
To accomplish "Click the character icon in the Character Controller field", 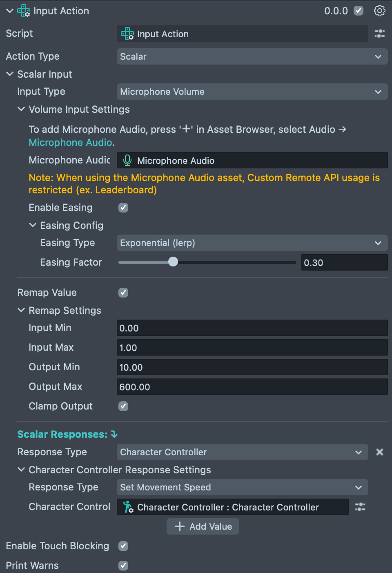I will click(128, 507).
